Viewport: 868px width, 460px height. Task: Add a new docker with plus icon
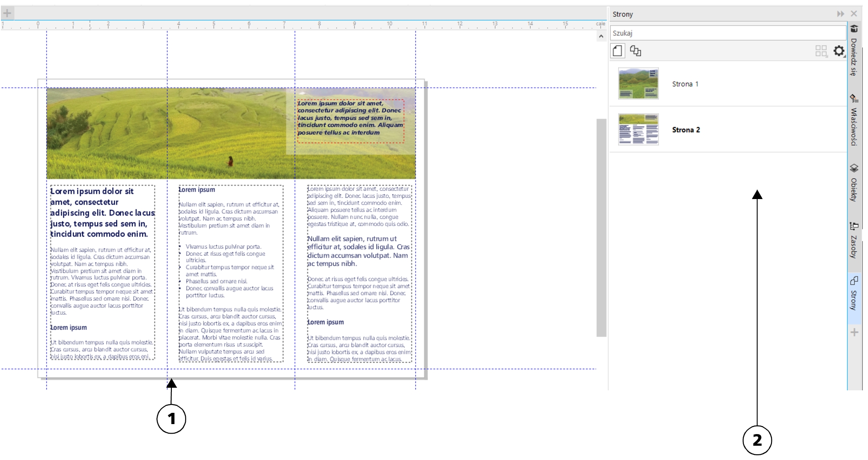(854, 332)
